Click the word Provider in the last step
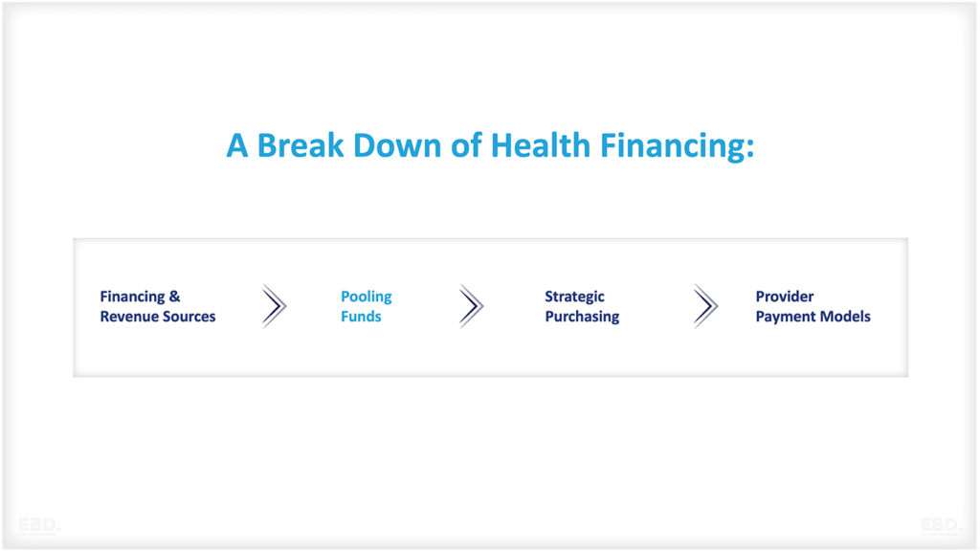This screenshot has width=980, height=551. [x=785, y=297]
